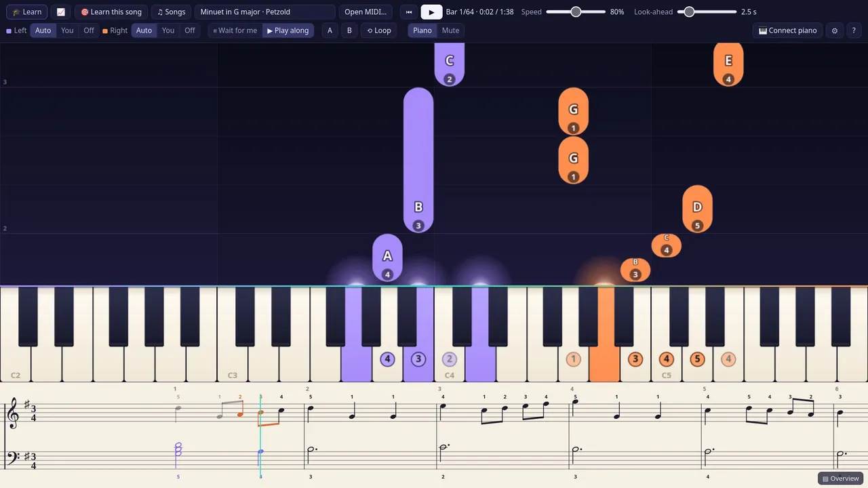Click the falling orange D note
868x488 pixels.
click(x=697, y=209)
